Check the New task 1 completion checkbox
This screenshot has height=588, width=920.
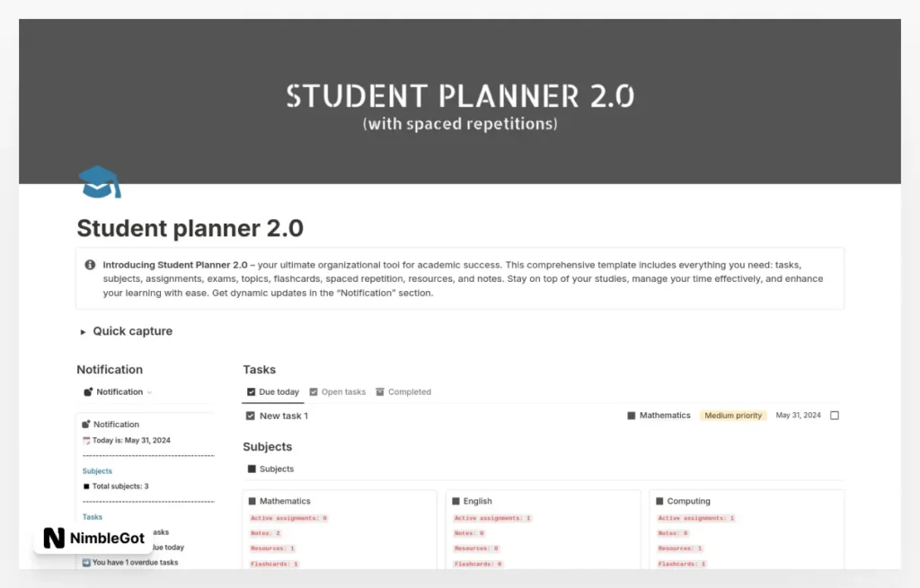tap(251, 415)
